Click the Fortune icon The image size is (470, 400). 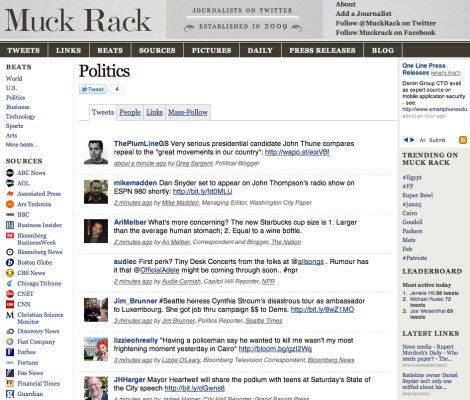click(x=10, y=363)
